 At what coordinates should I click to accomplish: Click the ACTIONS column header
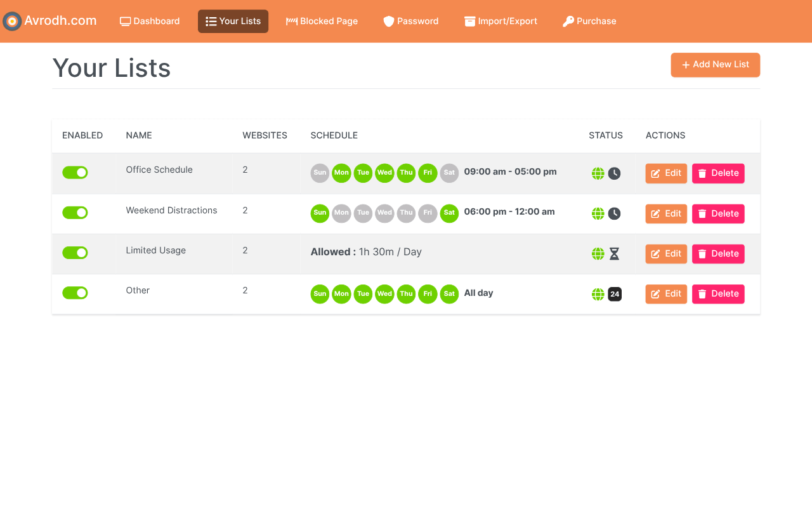coord(665,135)
